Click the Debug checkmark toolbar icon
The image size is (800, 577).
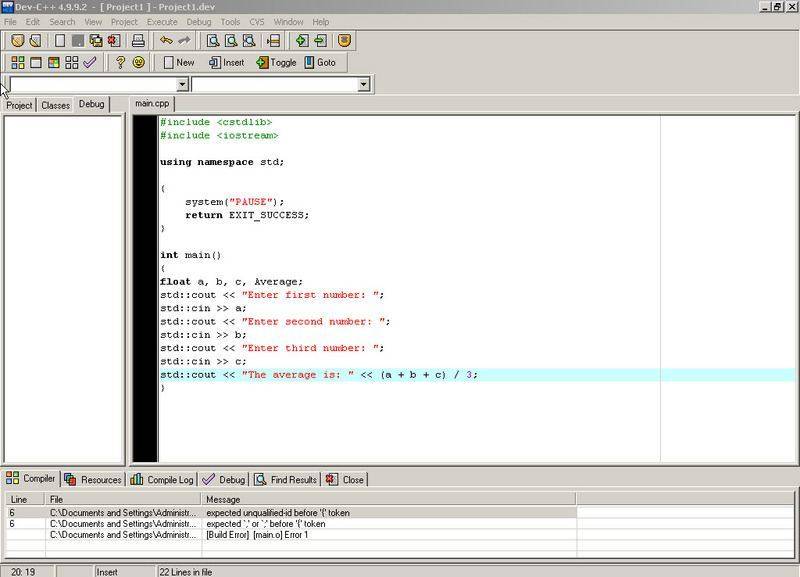(x=90, y=62)
